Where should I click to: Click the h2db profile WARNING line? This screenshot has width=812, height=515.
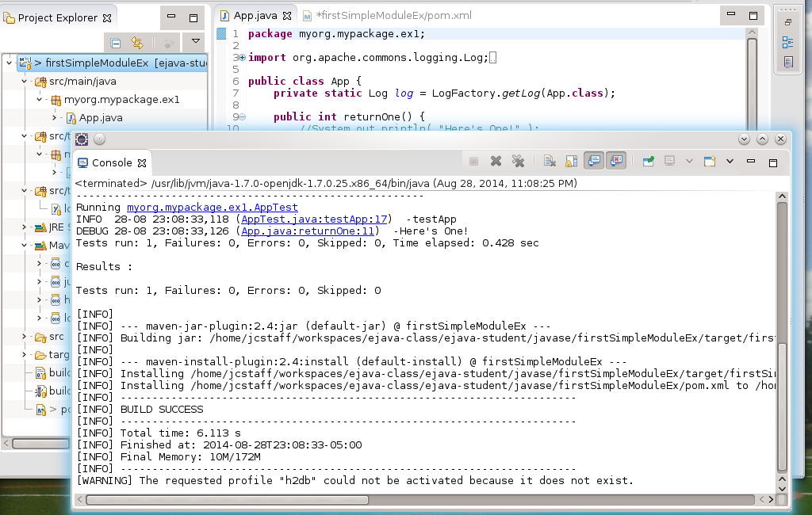(354, 481)
